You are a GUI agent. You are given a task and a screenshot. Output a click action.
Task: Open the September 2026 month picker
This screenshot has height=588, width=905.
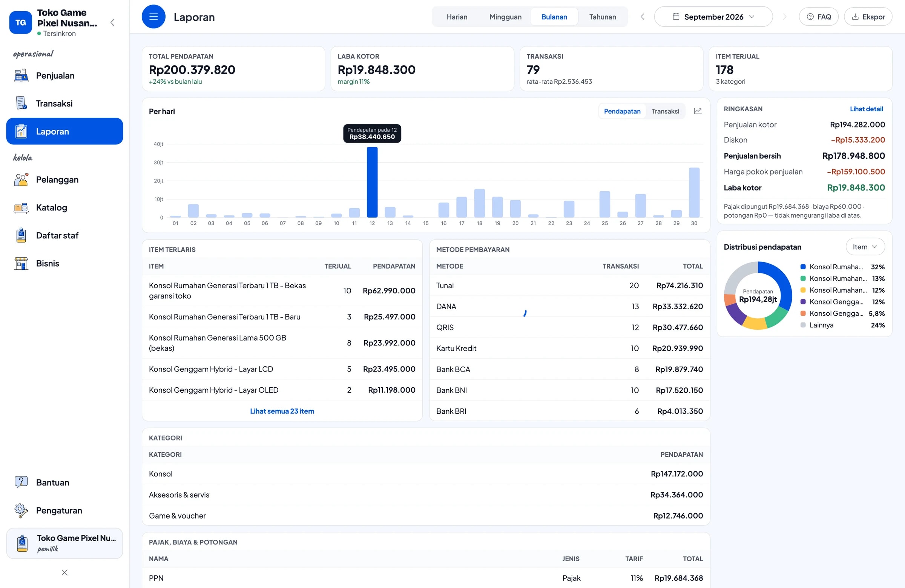click(x=713, y=17)
